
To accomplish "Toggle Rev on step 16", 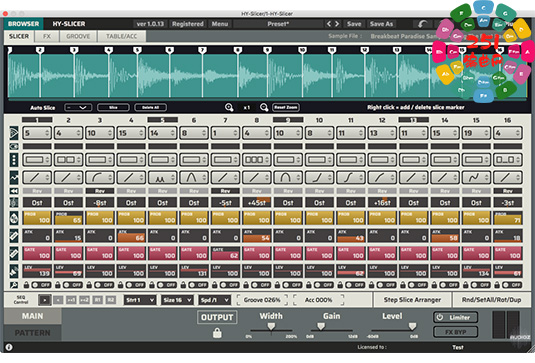I will [508, 191].
